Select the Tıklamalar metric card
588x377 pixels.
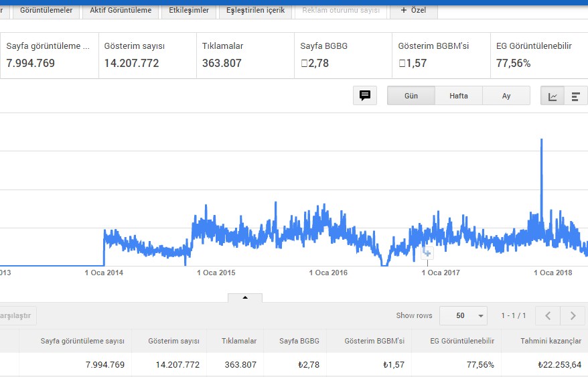(245, 56)
